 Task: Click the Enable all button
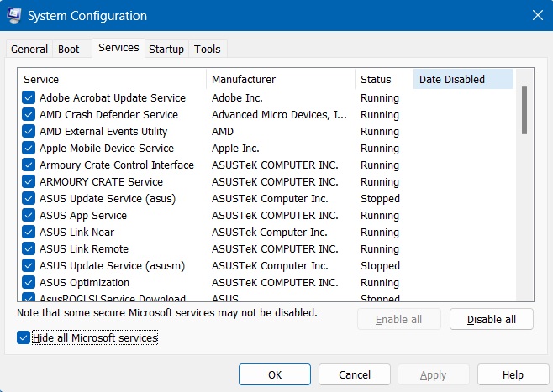[399, 320]
